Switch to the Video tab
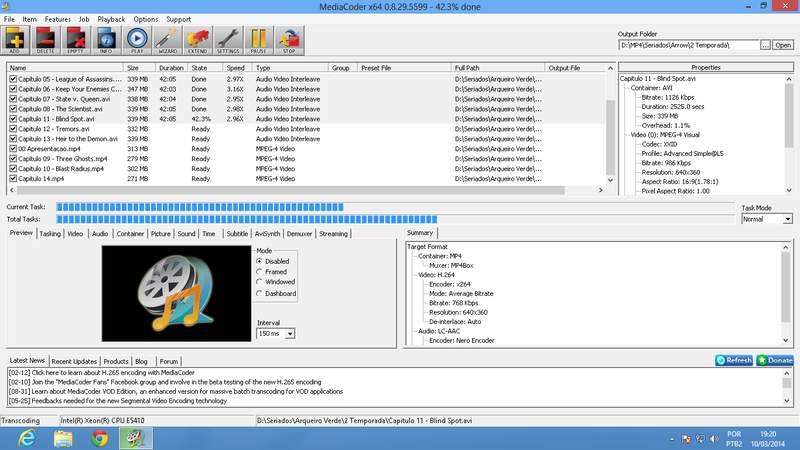The width and height of the screenshot is (800, 450). coord(75,234)
